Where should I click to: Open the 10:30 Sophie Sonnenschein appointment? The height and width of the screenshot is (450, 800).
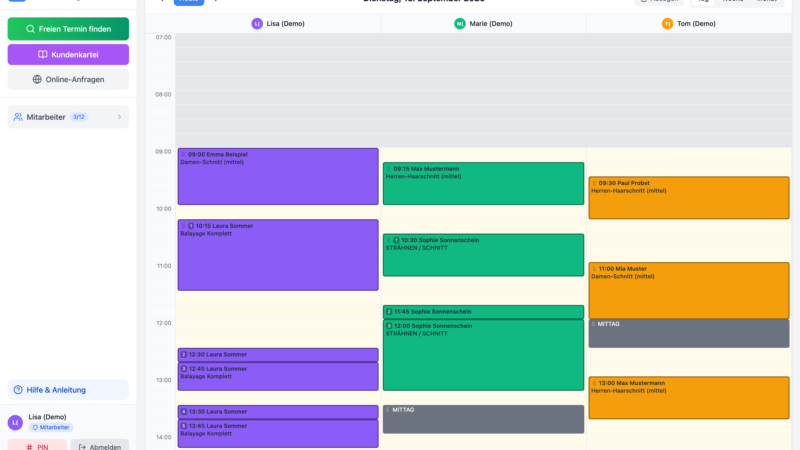483,255
